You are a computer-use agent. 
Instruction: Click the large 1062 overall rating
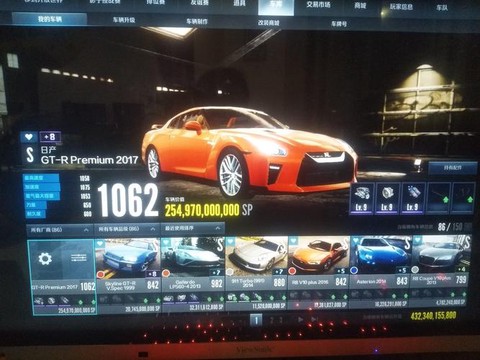(128, 200)
